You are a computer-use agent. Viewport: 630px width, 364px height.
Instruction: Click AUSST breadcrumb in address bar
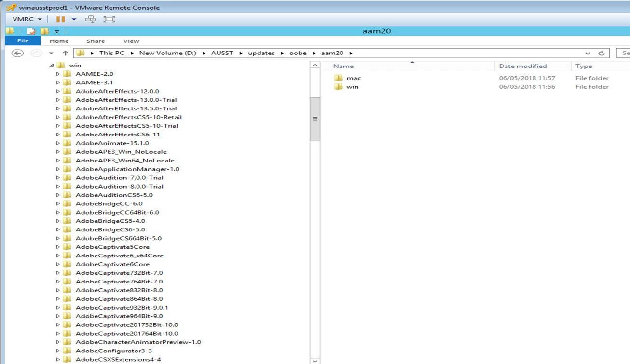pos(222,53)
